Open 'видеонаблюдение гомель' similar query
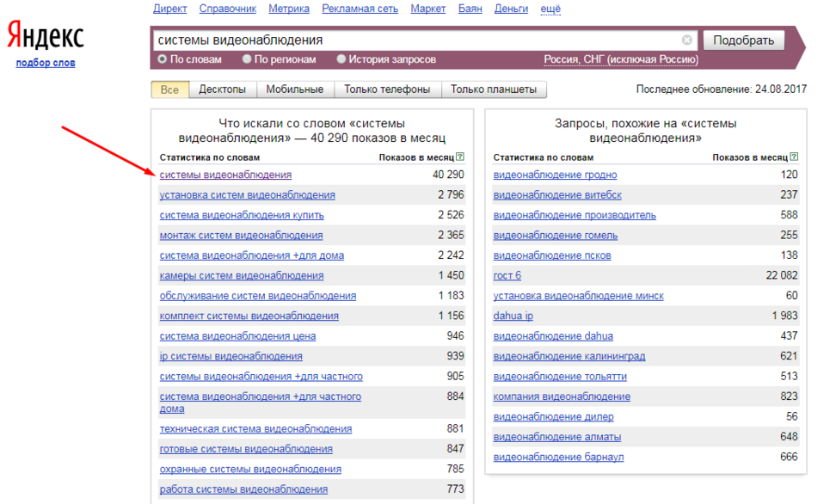Image resolution: width=836 pixels, height=504 pixels. [556, 236]
